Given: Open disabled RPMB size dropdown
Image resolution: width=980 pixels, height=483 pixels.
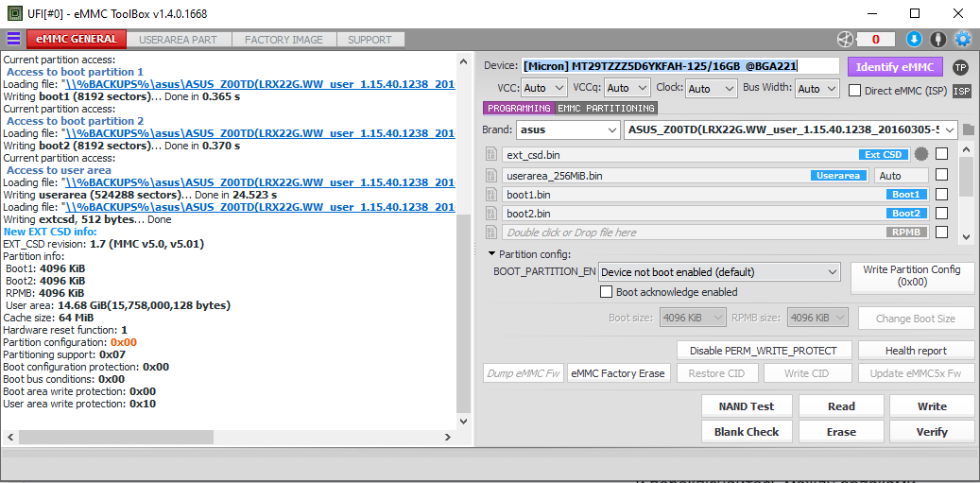Looking at the screenshot, I should pos(817,318).
